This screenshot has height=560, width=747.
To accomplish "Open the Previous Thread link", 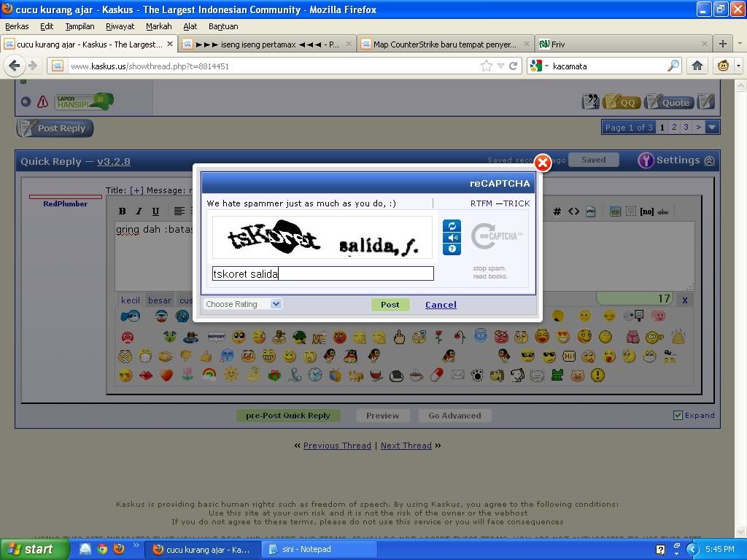I will pyautogui.click(x=337, y=446).
